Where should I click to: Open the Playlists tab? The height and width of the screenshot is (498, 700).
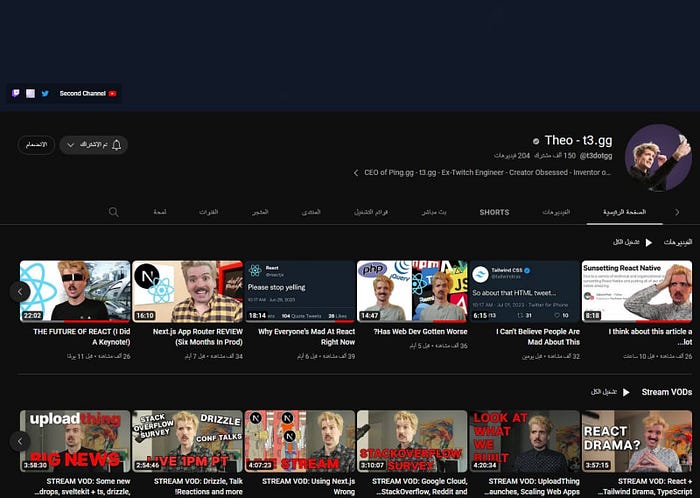[371, 212]
